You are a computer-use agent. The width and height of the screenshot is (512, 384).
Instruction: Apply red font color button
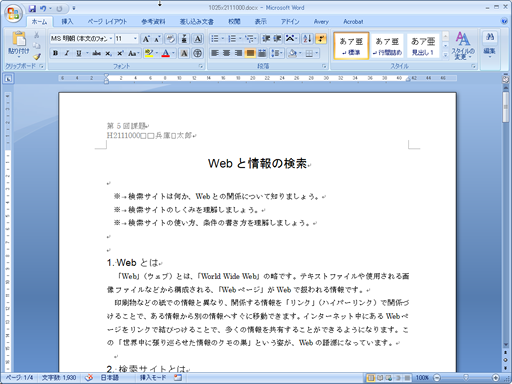(x=166, y=53)
